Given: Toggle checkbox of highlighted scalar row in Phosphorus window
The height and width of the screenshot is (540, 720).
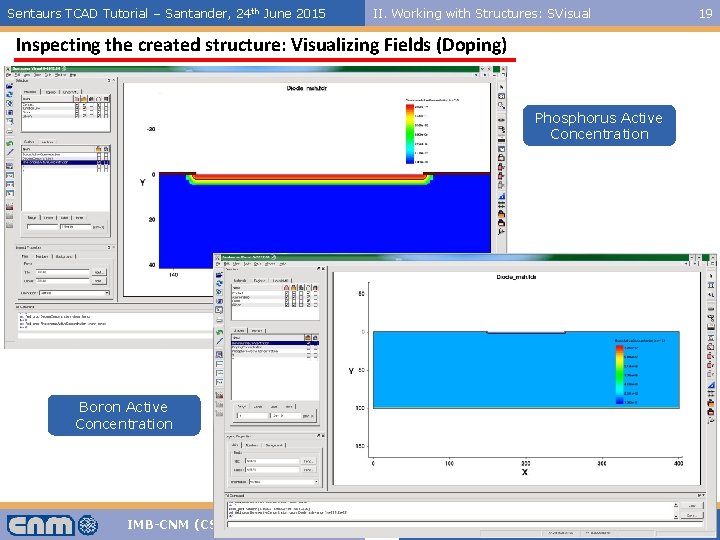Looking at the screenshot, I should click(x=99, y=163).
